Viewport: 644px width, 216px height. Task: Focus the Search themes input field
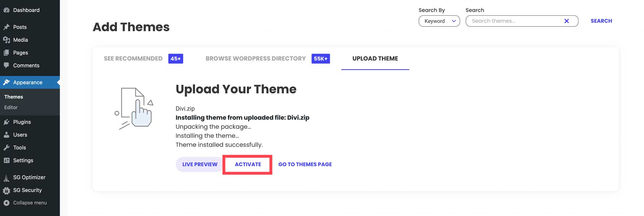click(522, 21)
